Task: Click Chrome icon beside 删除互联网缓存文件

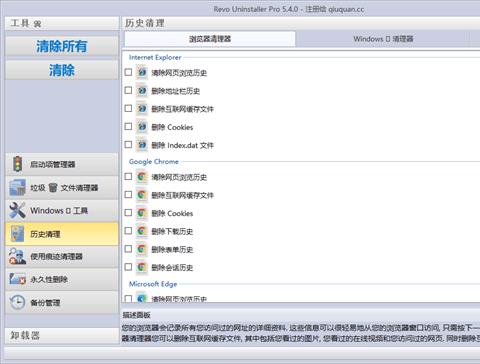Action: (x=142, y=195)
